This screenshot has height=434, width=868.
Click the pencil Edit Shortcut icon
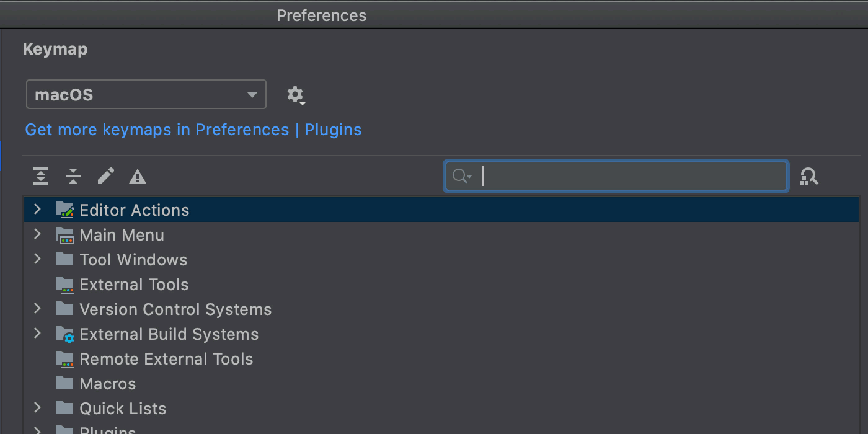click(105, 177)
